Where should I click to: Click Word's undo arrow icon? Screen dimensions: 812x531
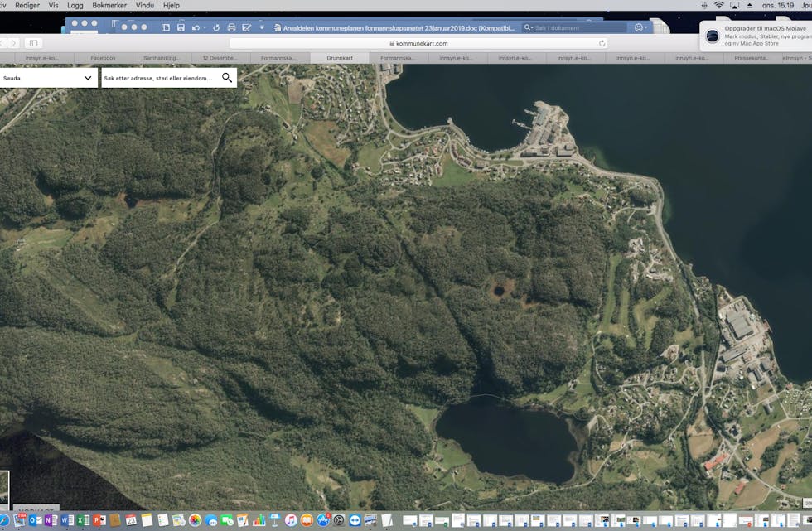point(196,27)
